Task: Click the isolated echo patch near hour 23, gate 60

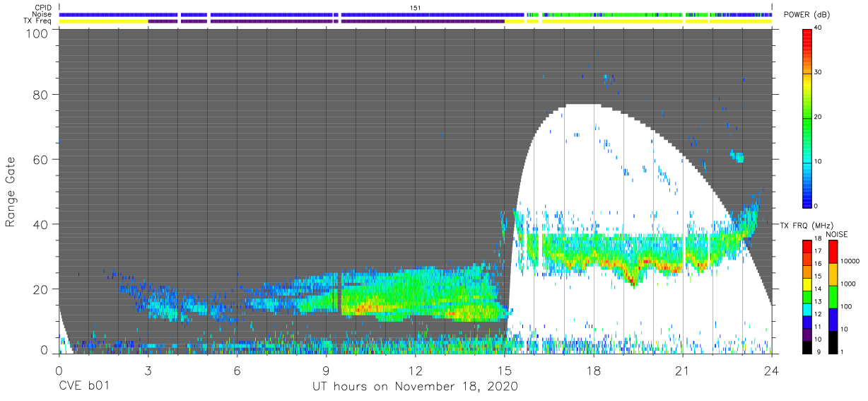Action: [x=737, y=156]
